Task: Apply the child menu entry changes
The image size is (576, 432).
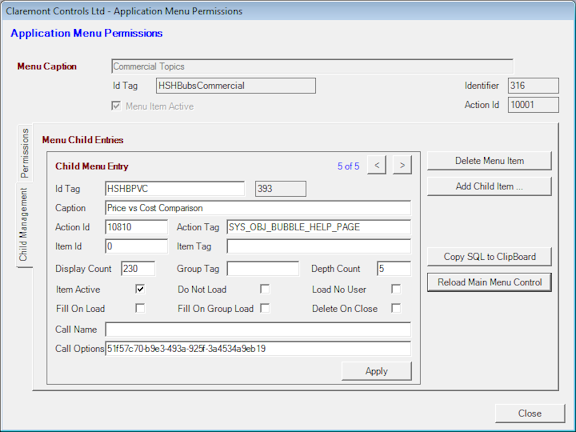Action: click(377, 371)
